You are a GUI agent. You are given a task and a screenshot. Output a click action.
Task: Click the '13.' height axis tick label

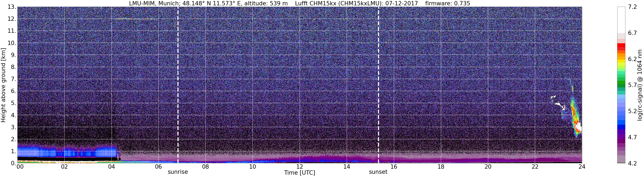point(12,7)
